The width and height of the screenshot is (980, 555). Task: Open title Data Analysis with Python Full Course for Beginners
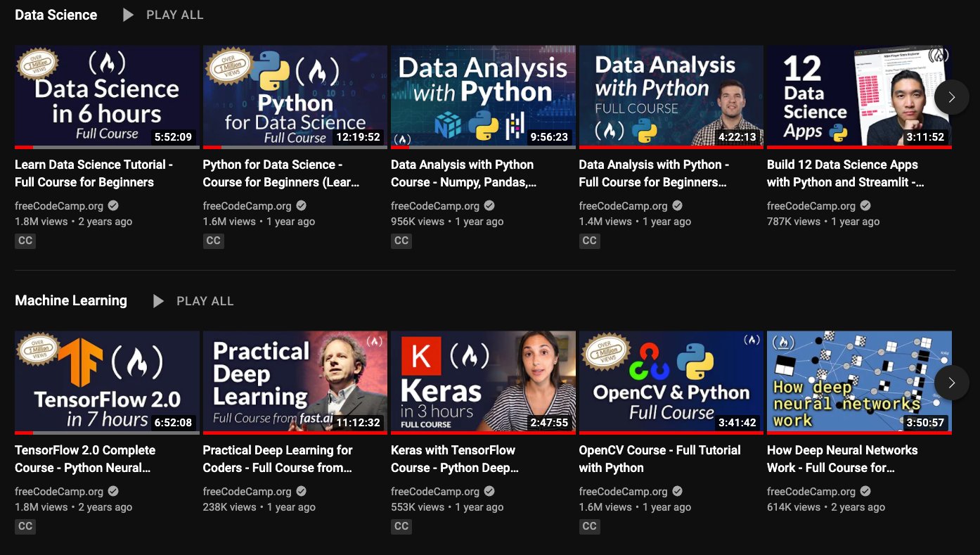654,173
